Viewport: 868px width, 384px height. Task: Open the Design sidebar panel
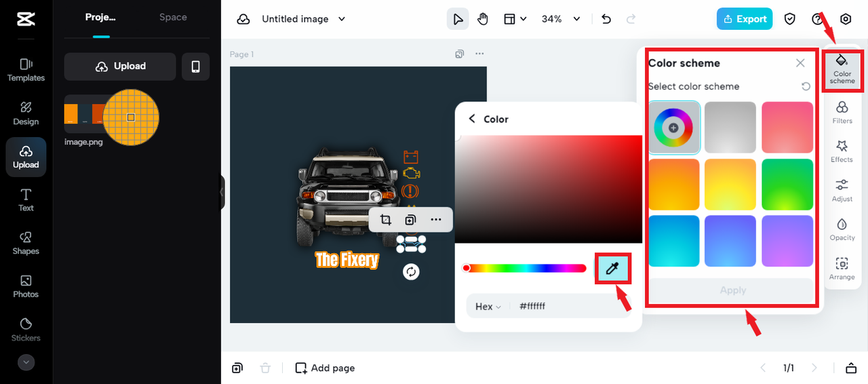26,113
